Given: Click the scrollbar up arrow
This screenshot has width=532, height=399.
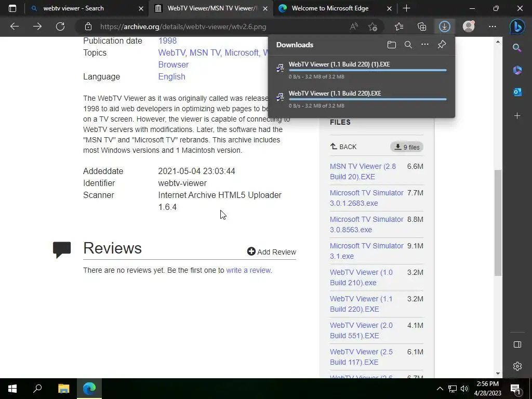Looking at the screenshot, I should click(498, 42).
